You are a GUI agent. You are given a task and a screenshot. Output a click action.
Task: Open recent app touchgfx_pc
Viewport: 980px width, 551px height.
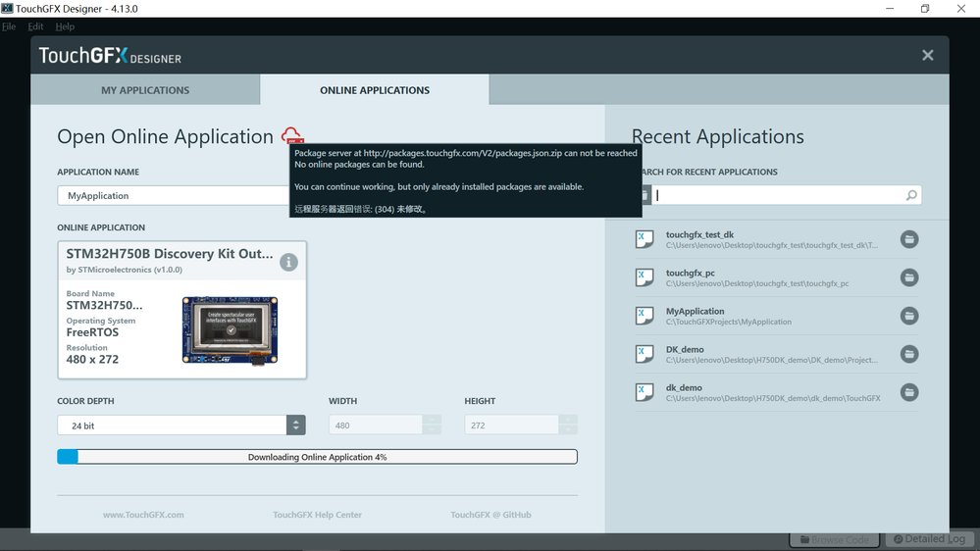[759, 277]
